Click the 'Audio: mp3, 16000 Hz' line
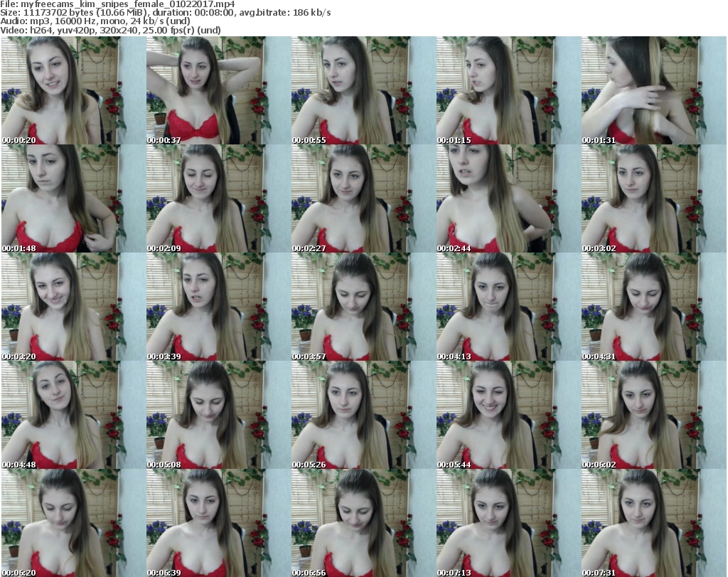The image size is (728, 577). pos(95,21)
